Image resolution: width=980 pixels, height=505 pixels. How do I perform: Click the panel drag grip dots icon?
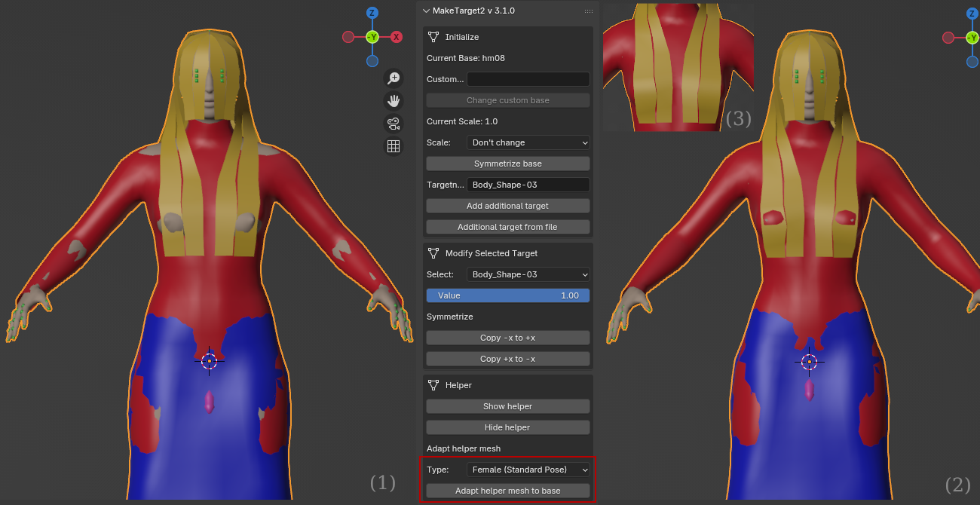pyautogui.click(x=588, y=11)
